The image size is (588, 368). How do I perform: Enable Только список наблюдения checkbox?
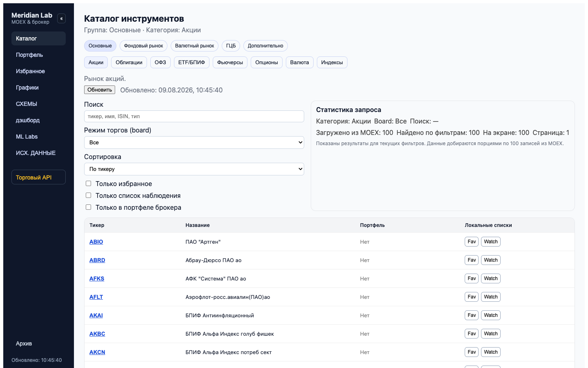(88, 195)
